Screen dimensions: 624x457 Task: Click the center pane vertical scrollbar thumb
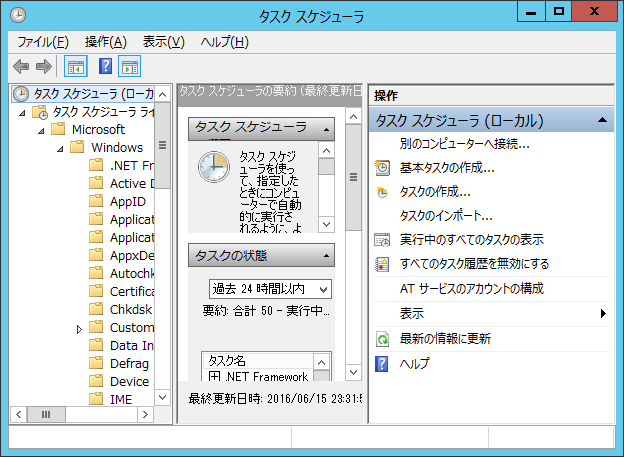pos(353,177)
